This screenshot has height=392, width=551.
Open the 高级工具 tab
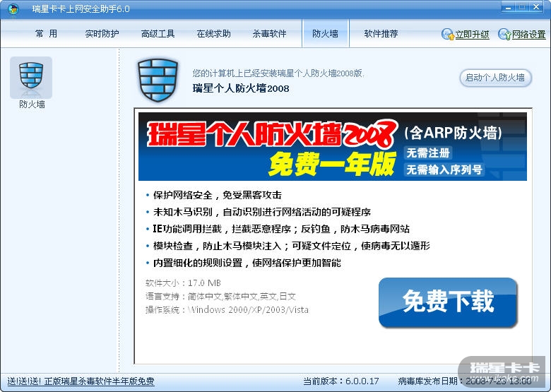click(x=158, y=34)
